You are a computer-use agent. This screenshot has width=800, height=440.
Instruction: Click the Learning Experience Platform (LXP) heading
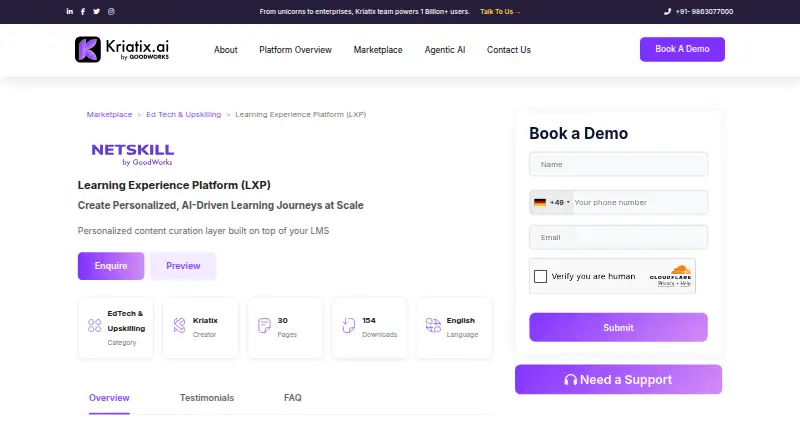[174, 185]
